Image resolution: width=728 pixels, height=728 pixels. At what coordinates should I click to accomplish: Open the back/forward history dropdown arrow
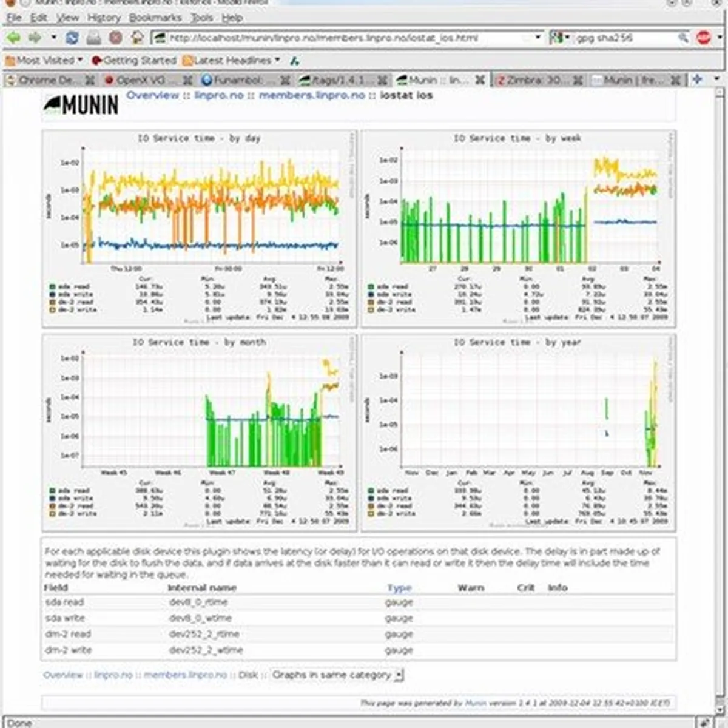53,38
